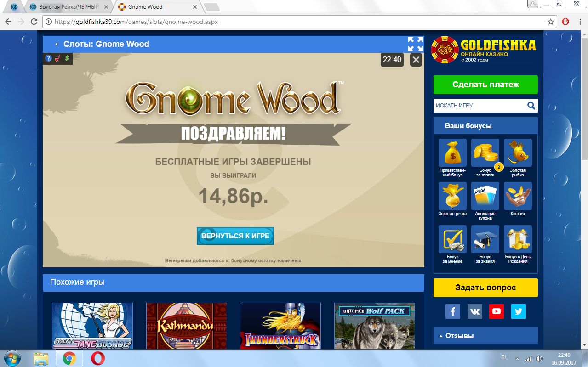The height and width of the screenshot is (367, 588).
Task: Click the browser back arrow
Action: coord(8,22)
